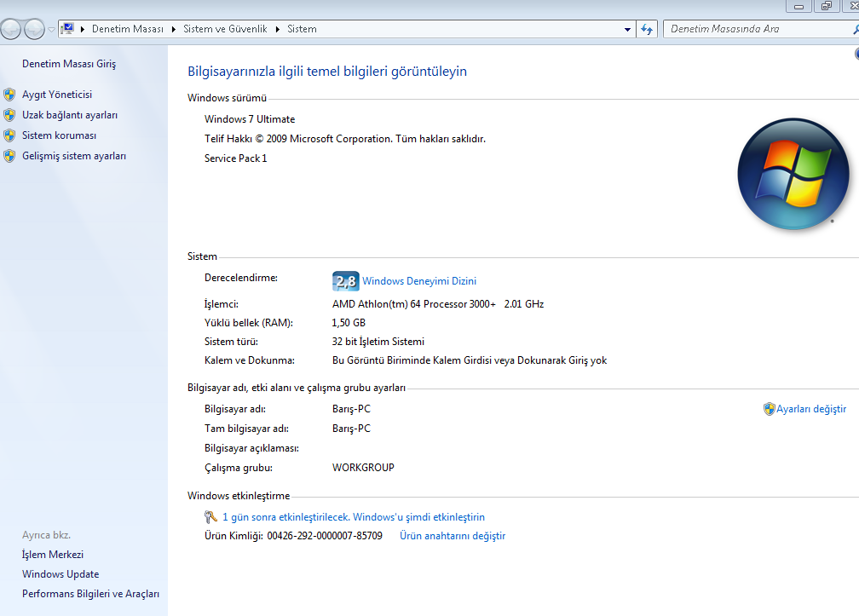Click the Telif Hakkı copyright line

[345, 139]
